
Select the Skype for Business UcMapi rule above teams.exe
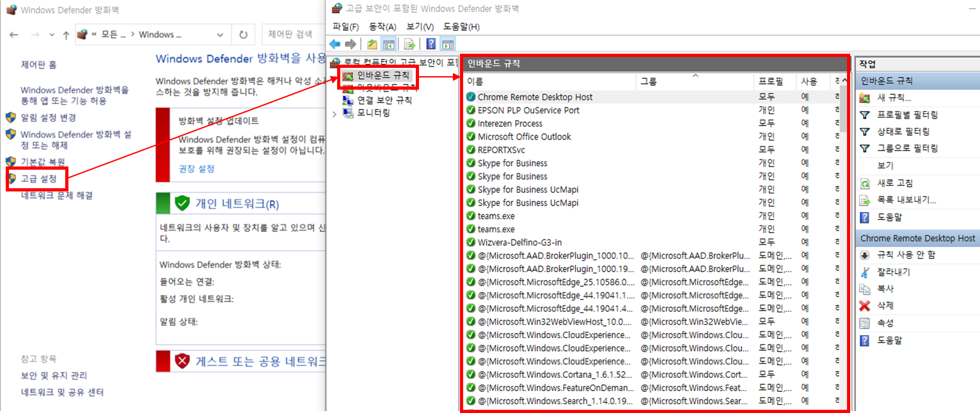[x=652, y=202]
